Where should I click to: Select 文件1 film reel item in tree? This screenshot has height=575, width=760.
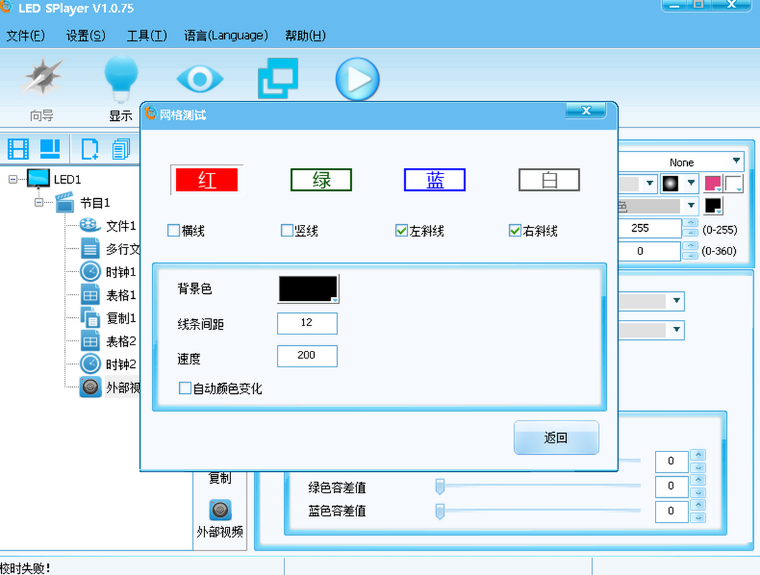pos(108,225)
